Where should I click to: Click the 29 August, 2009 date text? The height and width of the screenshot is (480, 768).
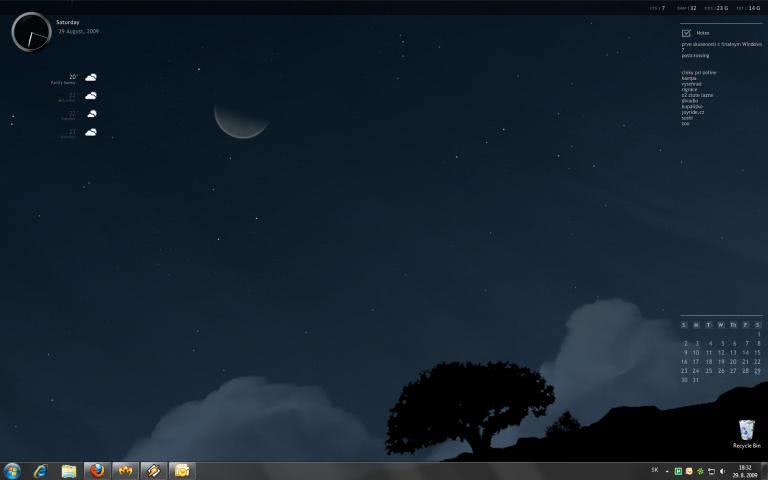coord(78,31)
